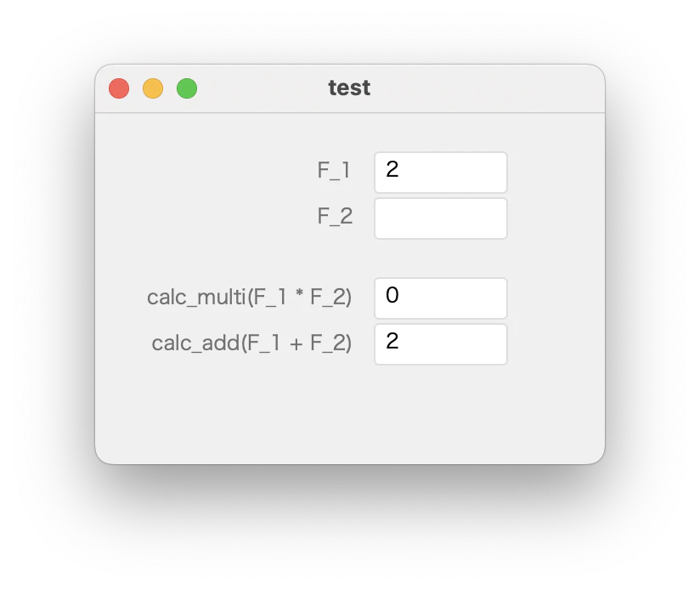Click the green full-screen window button
The height and width of the screenshot is (590, 700).
(x=187, y=88)
